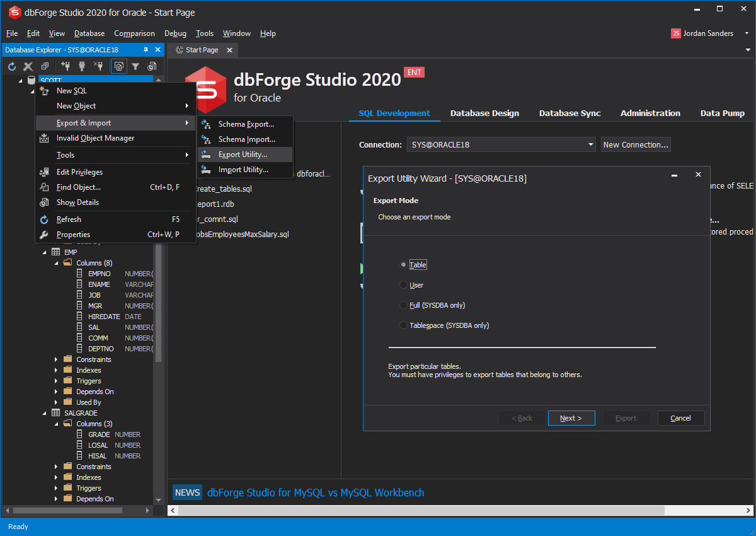Screen dimensions: 756x536
Task: Minimize the Export Utility Wizard dialog
Action: (x=674, y=175)
